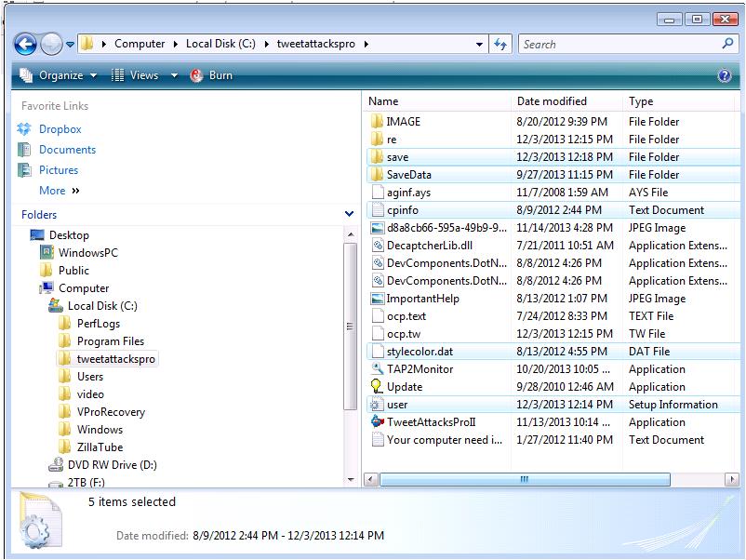Click the Search input field
The image size is (746, 560).
[618, 44]
